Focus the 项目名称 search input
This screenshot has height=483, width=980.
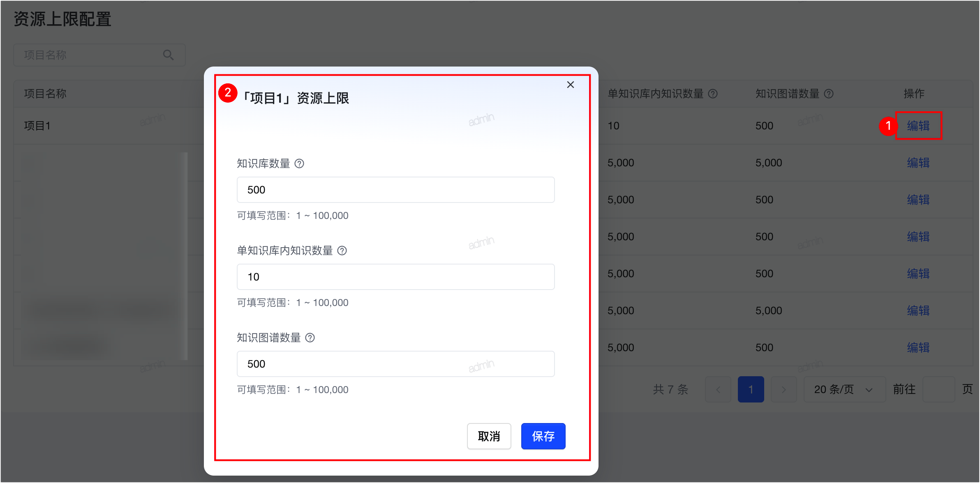99,55
